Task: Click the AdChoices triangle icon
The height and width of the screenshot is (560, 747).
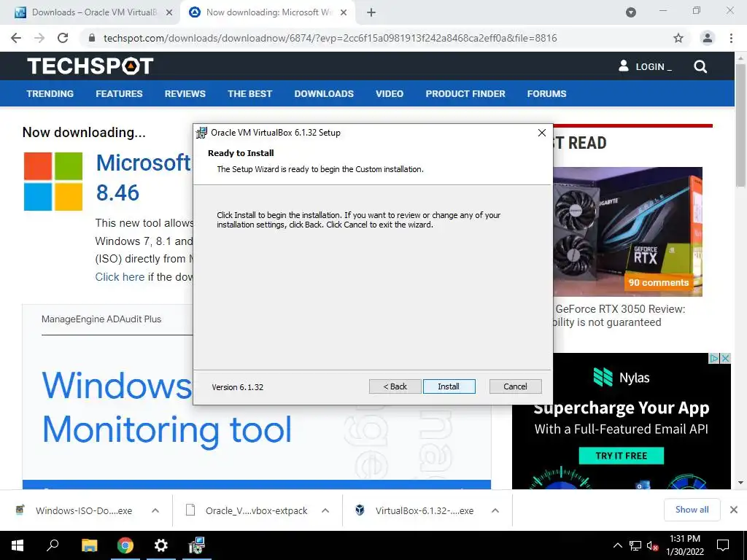Action: click(714, 358)
